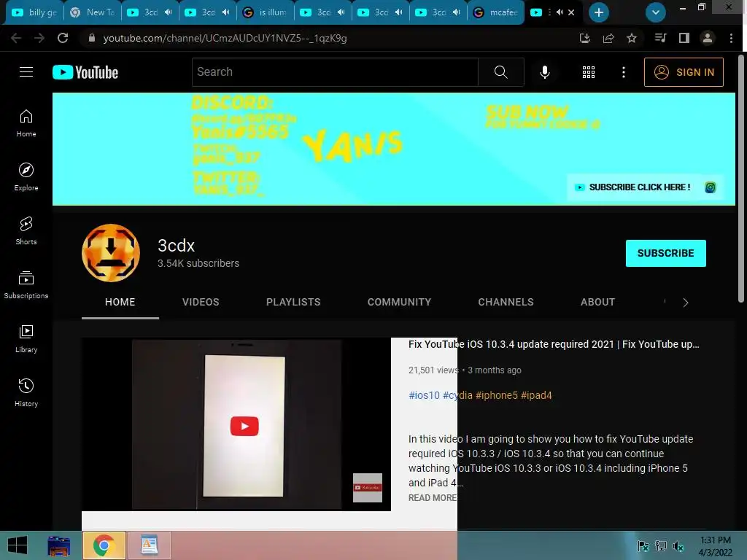Show more channel tabs with the right chevron
Viewport: 747px width, 560px height.
tap(686, 303)
